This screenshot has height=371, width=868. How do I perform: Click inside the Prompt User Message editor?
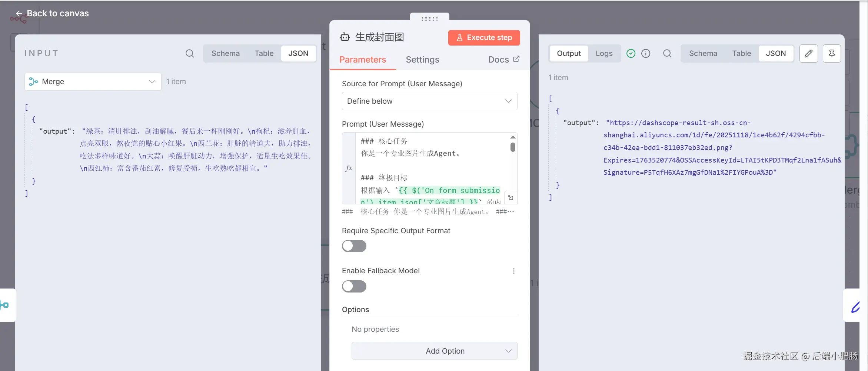(432, 168)
